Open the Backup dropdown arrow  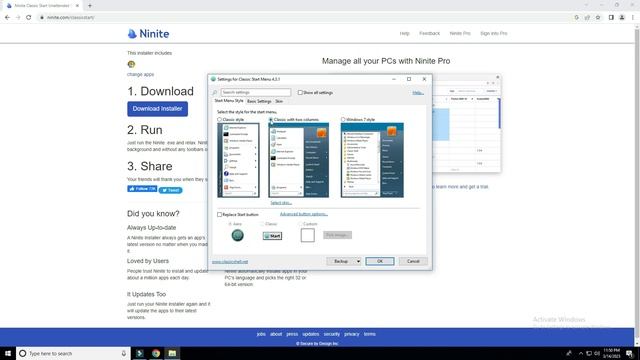pyautogui.click(x=358, y=261)
